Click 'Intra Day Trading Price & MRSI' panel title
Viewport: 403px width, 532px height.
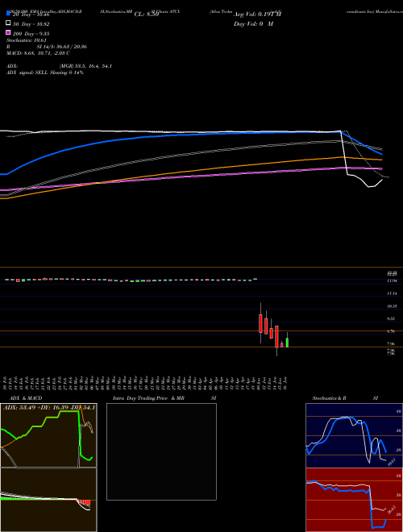(164, 398)
